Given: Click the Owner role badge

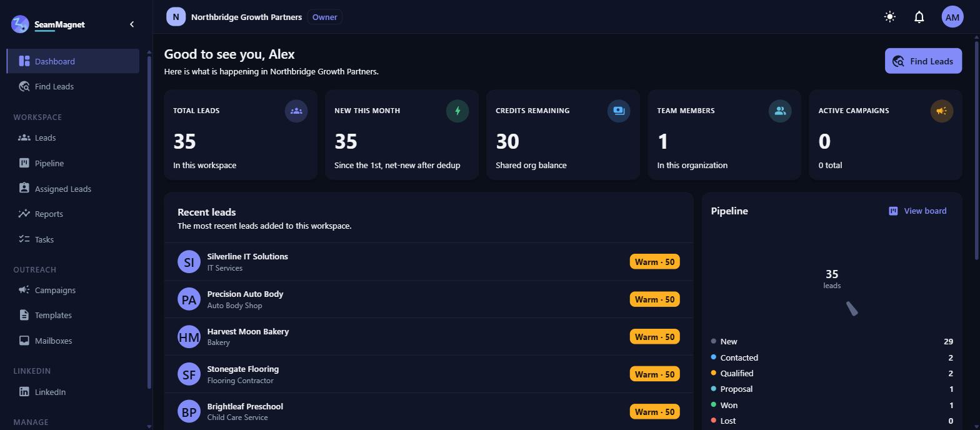Looking at the screenshot, I should click(324, 17).
